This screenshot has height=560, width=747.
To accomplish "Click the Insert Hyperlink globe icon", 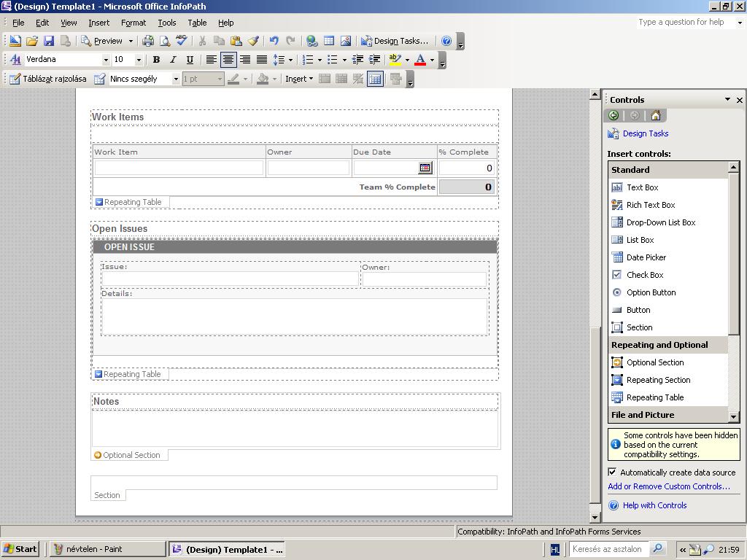I will 312,42.
